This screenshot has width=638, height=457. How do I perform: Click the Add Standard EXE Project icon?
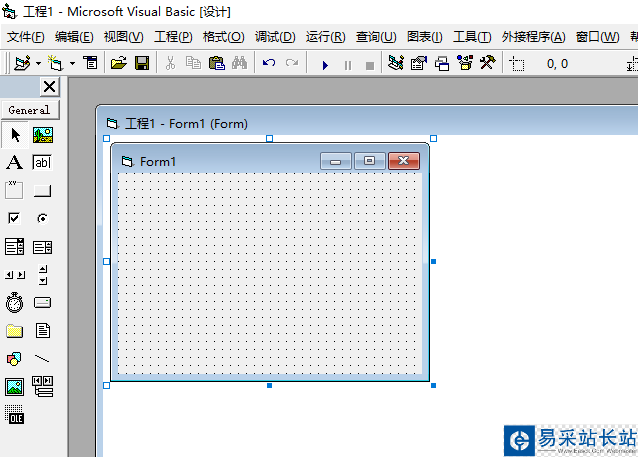pyautogui.click(x=22, y=63)
